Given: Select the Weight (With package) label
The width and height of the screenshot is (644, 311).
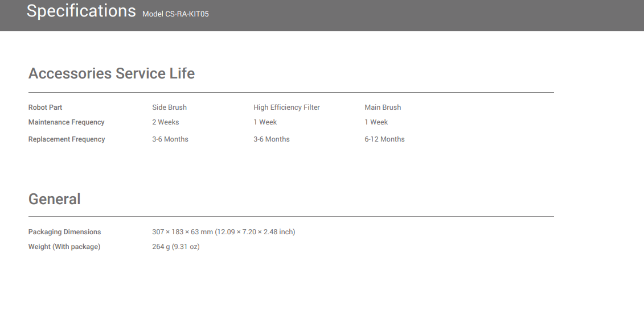Looking at the screenshot, I should click(64, 247).
